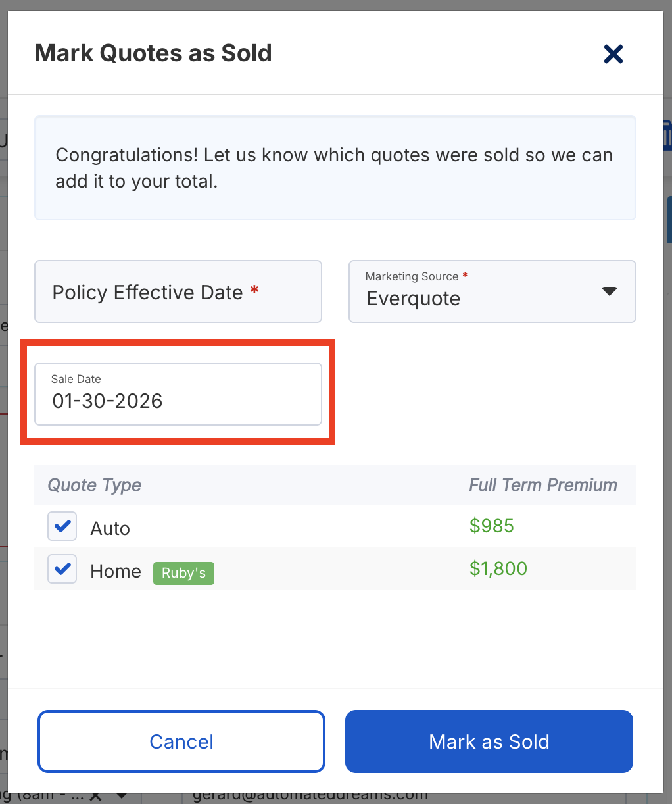Click the Sale Date field

pos(178,394)
